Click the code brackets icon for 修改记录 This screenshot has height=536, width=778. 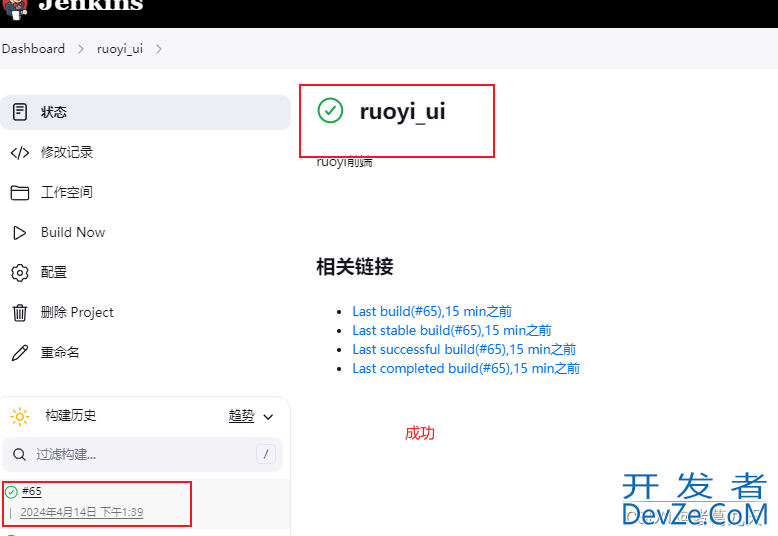coord(20,152)
